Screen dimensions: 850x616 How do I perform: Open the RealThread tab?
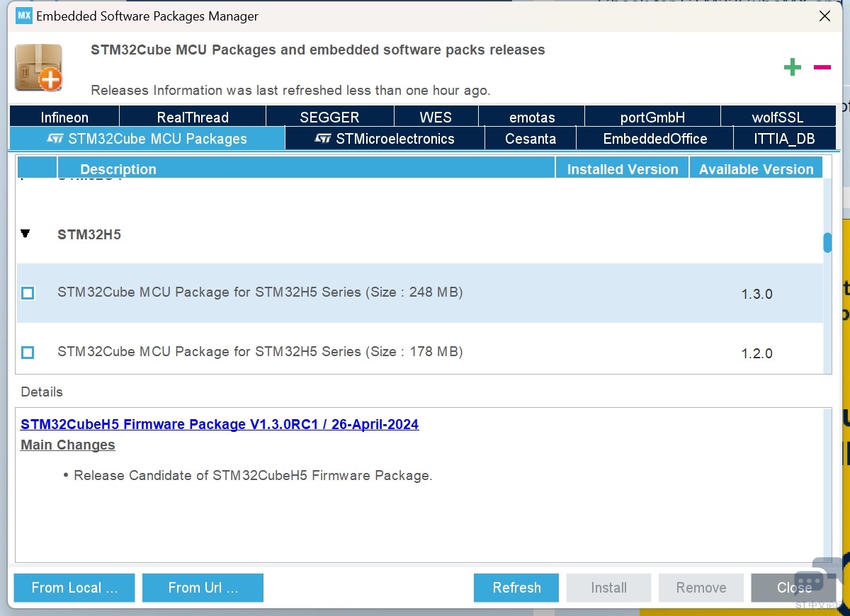click(193, 117)
